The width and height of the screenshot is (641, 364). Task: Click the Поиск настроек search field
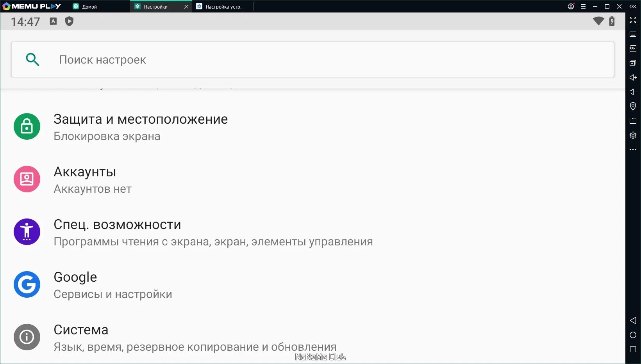(x=313, y=59)
